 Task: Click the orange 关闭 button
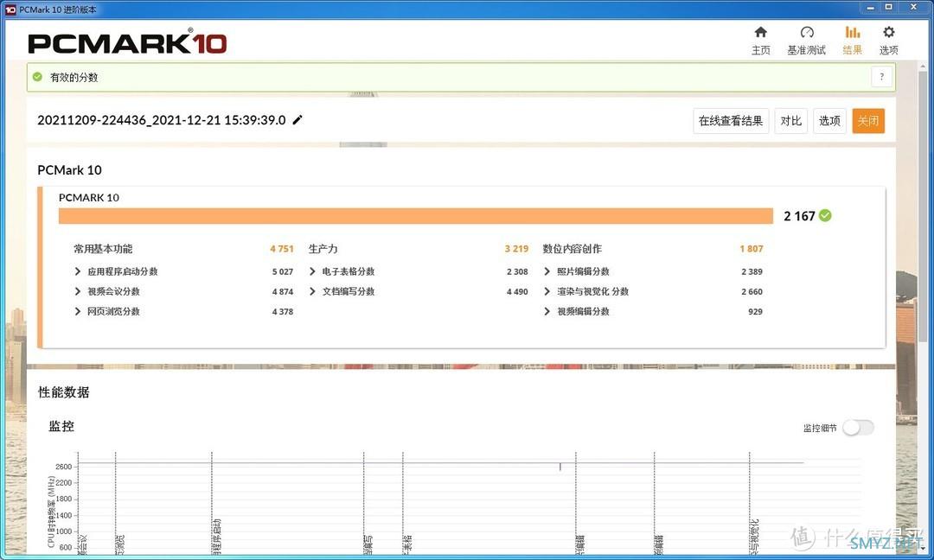tap(868, 121)
